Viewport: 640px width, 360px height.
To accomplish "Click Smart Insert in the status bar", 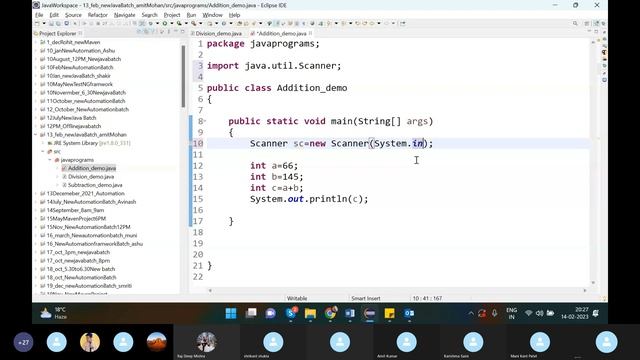I will tap(366, 298).
